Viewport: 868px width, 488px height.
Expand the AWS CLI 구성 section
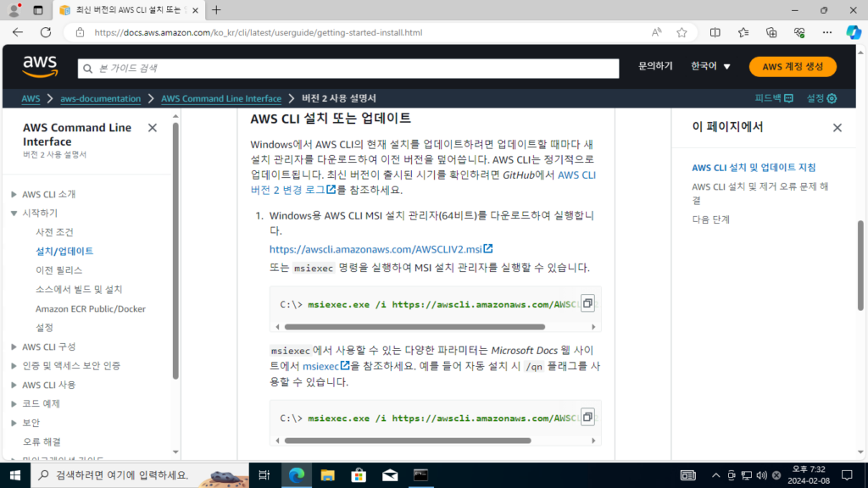14,347
